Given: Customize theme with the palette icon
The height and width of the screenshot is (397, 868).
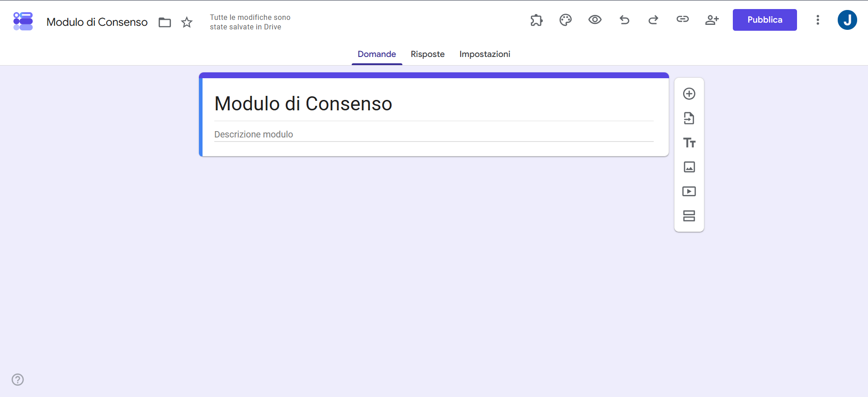Looking at the screenshot, I should tap(566, 20).
